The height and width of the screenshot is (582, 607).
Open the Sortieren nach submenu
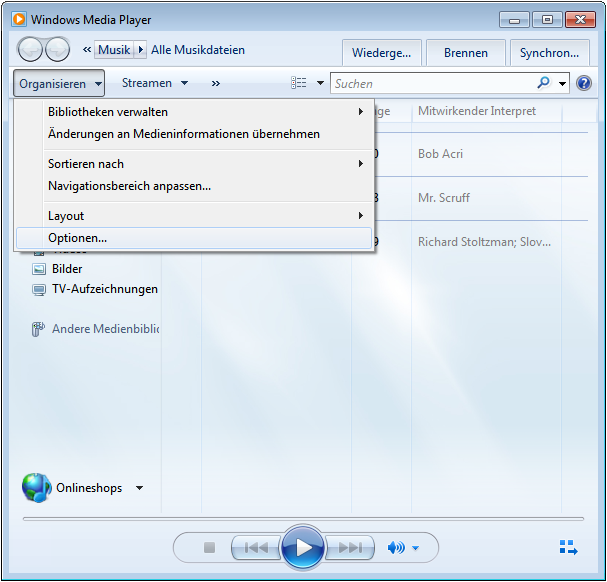194,164
